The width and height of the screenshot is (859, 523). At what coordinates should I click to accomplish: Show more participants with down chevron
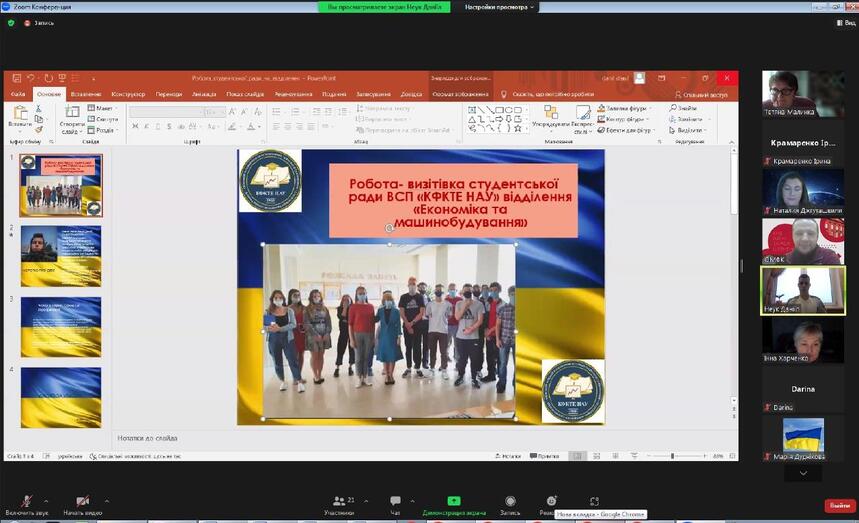pos(803,473)
